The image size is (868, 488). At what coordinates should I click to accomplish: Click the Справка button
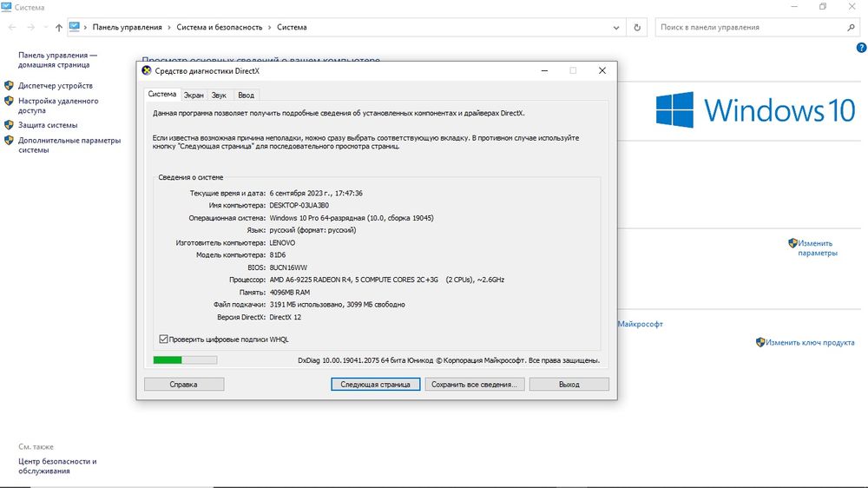(184, 385)
